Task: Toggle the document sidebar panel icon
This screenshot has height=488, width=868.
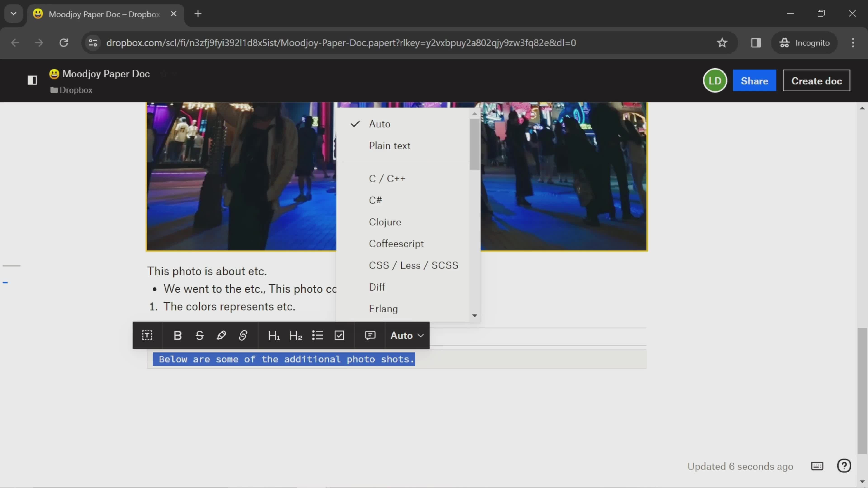Action: click(x=32, y=80)
